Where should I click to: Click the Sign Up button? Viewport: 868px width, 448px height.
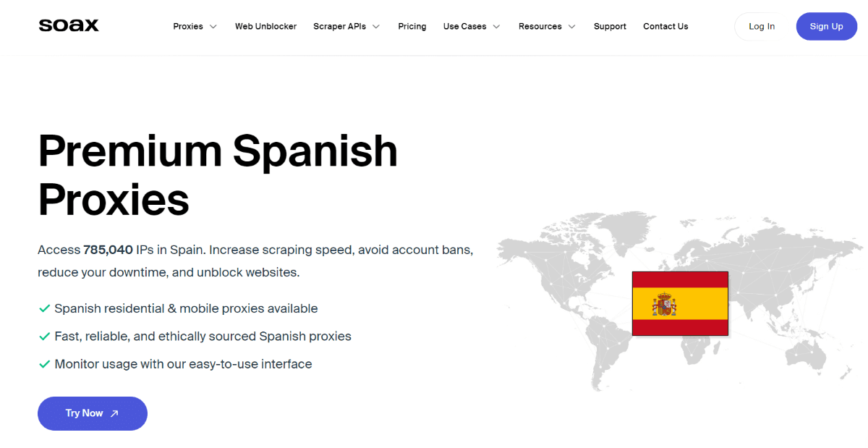tap(827, 26)
